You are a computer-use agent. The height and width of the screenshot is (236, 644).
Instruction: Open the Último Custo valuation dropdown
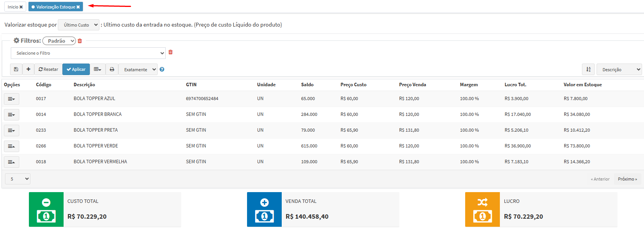79,25
